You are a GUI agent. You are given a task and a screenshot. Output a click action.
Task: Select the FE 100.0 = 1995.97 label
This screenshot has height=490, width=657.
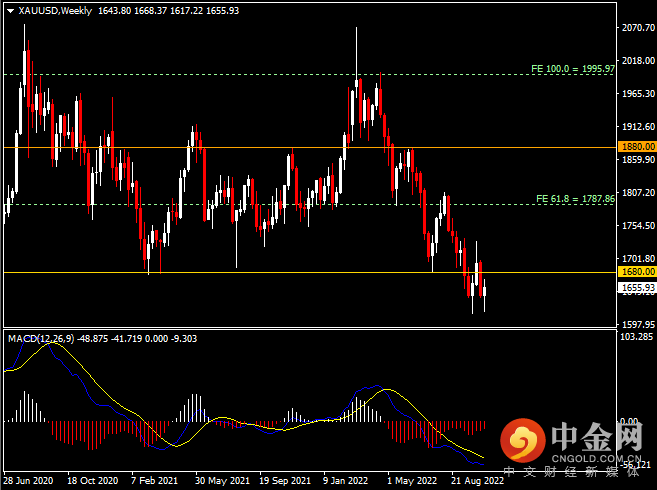pos(573,69)
